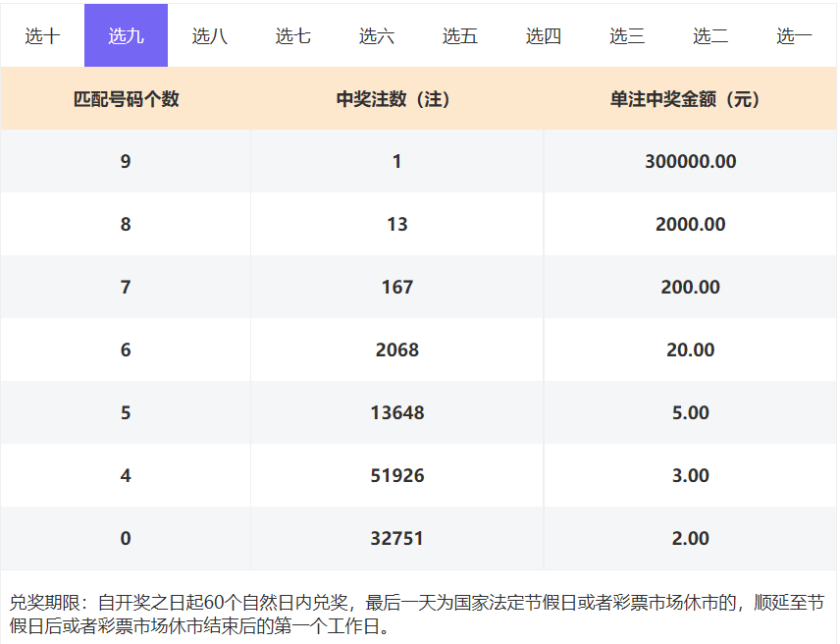Open the 选八 tab
The image size is (840, 644).
[209, 36]
